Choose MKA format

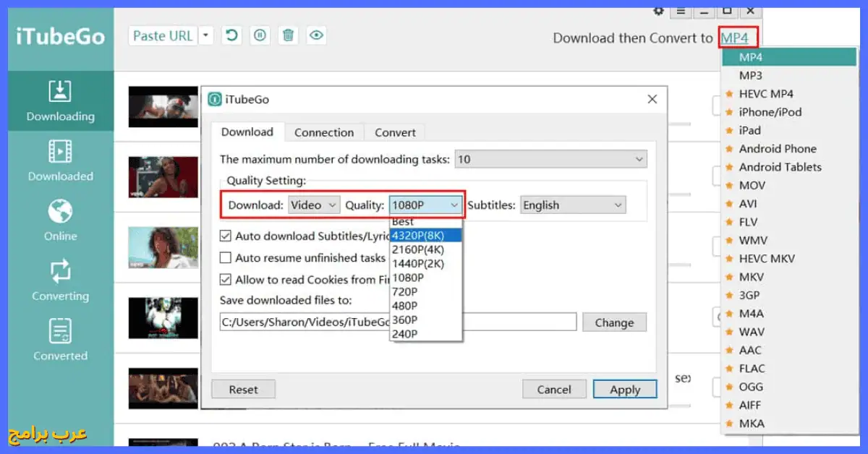click(x=788, y=424)
